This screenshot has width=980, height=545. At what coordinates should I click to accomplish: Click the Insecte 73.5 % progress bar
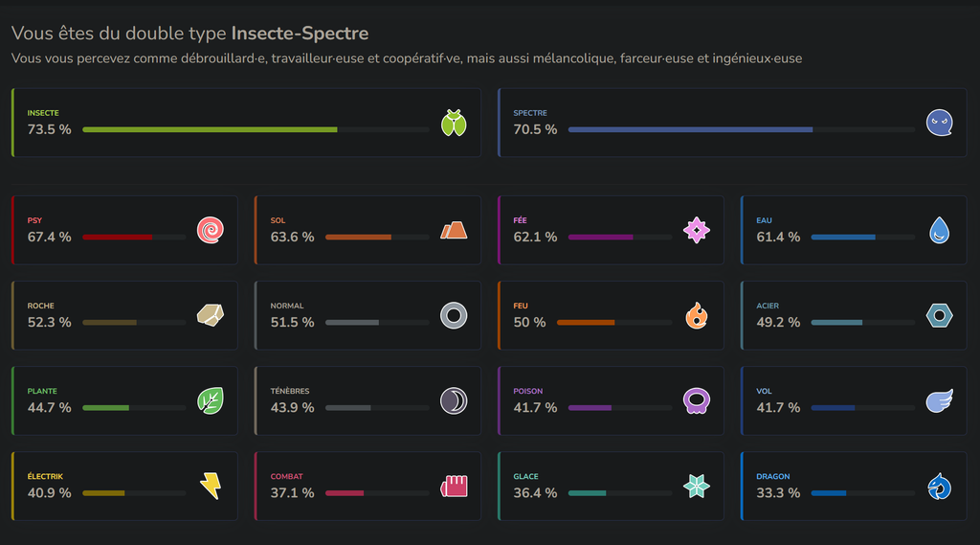pyautogui.click(x=256, y=129)
